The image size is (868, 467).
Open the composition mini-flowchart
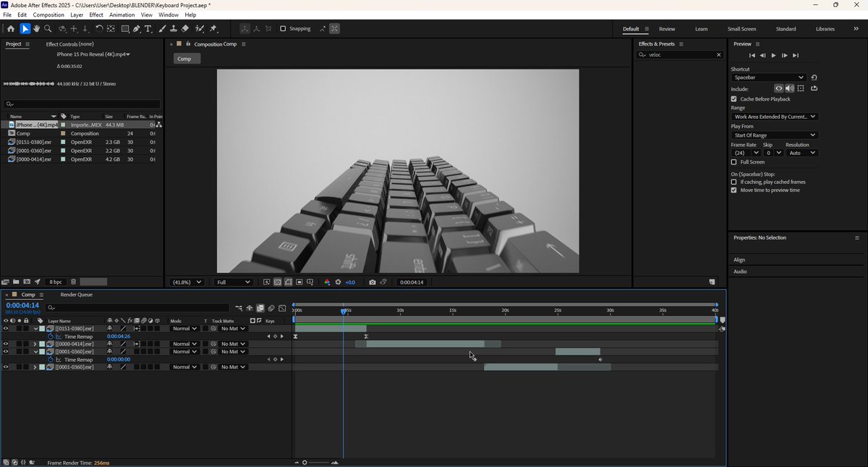click(x=239, y=308)
